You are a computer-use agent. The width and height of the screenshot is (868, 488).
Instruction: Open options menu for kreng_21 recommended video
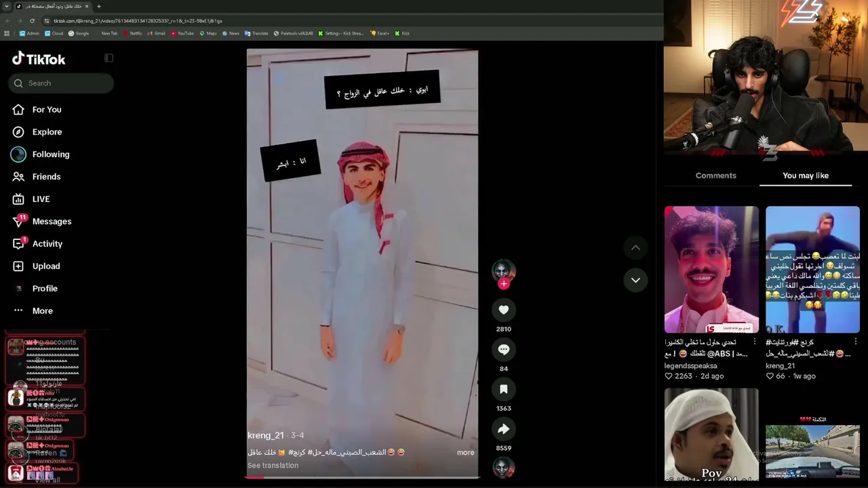pos(856,342)
